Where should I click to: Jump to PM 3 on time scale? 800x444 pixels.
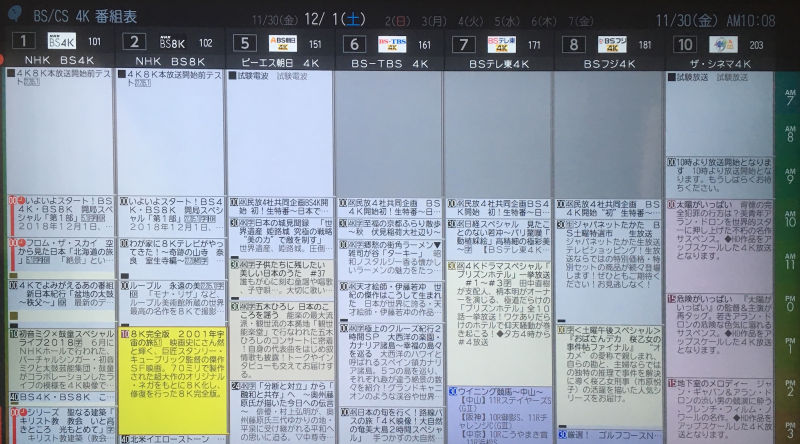790,430
